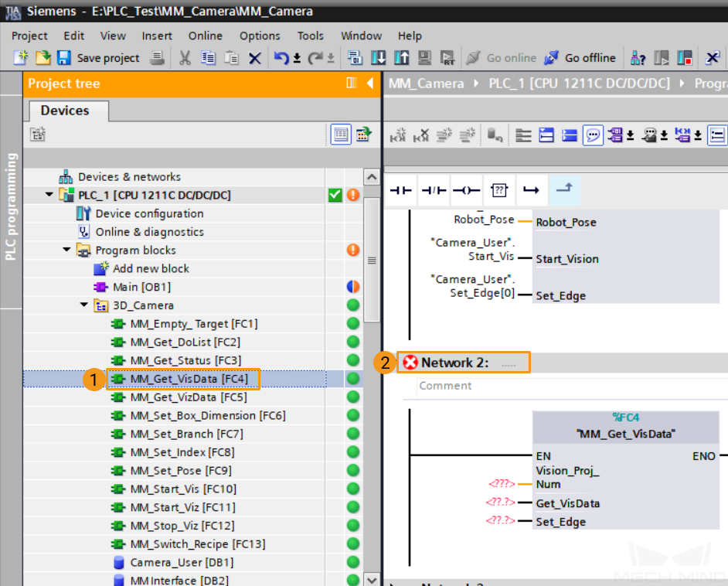Select Camera_User [DB1] data block
728x586 pixels.
(182, 562)
